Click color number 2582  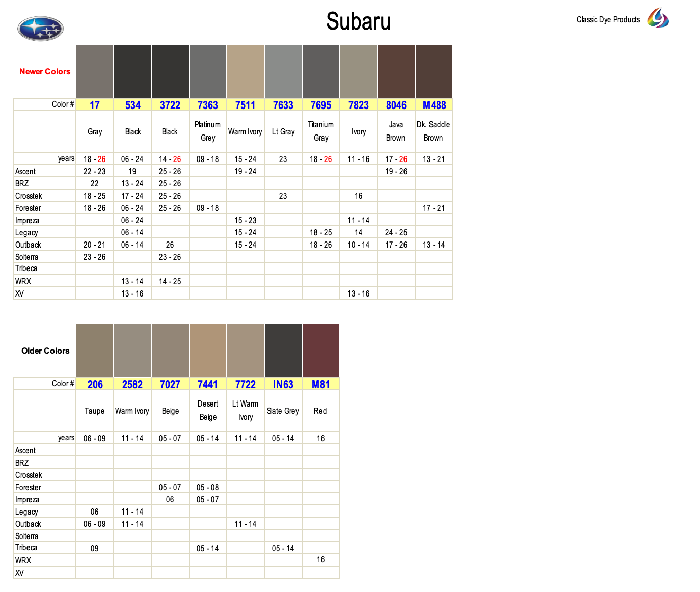click(132, 384)
